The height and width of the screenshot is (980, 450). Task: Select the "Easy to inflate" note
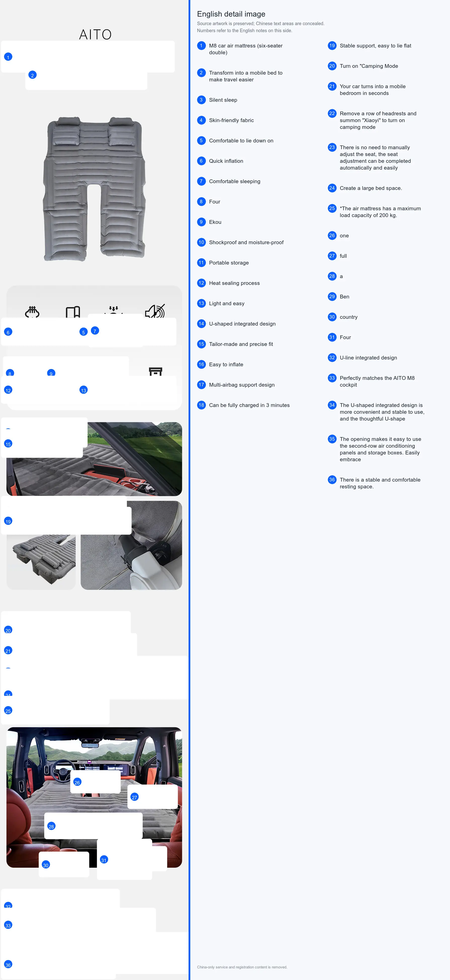tap(226, 365)
